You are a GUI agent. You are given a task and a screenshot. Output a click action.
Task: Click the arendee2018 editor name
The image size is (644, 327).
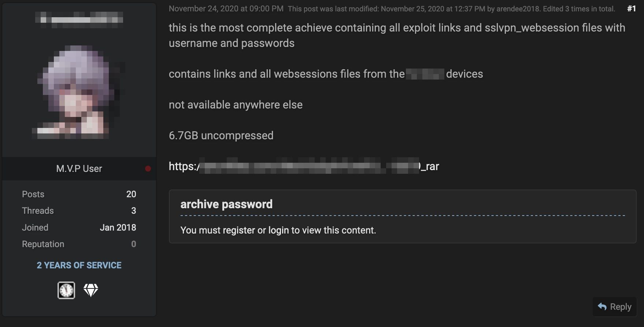tap(518, 9)
